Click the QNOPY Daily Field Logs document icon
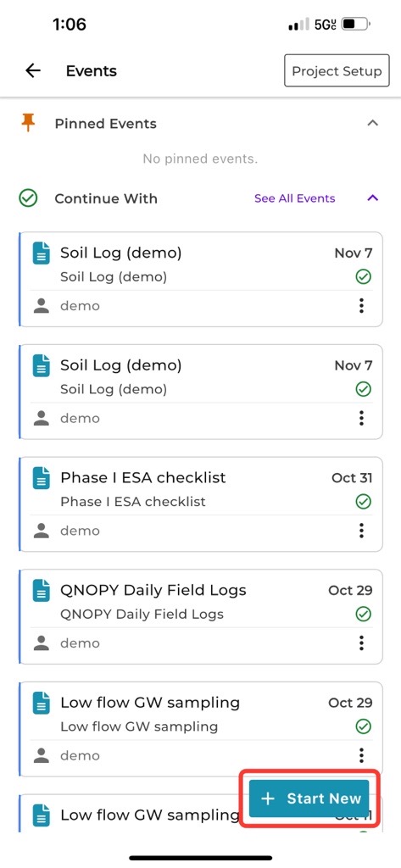 pyautogui.click(x=41, y=590)
